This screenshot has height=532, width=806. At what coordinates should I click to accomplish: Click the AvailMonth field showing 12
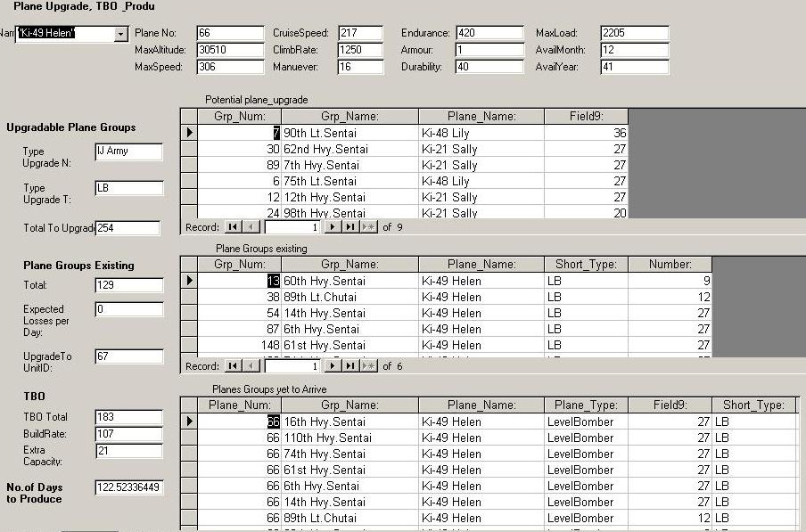635,50
